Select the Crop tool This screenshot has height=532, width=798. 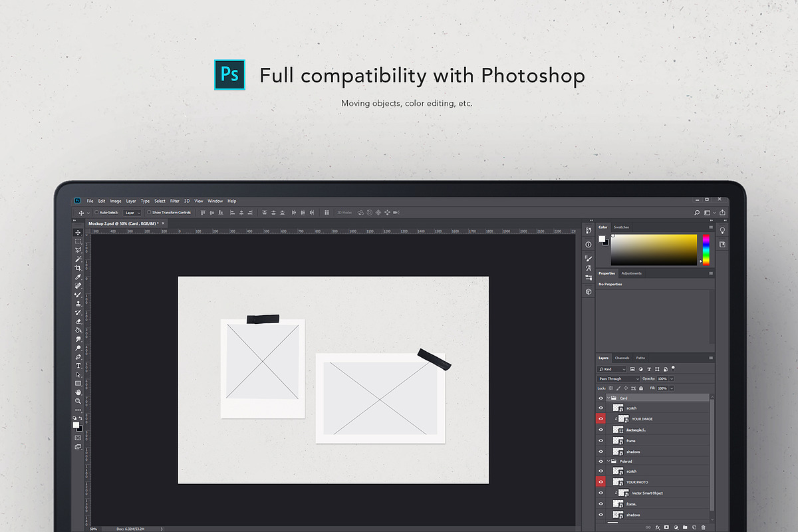click(x=78, y=267)
